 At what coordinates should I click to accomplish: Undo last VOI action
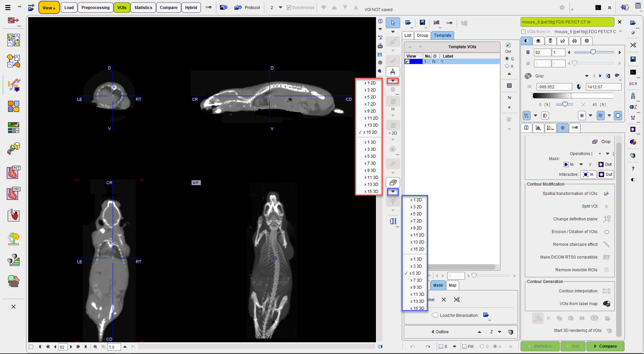coord(413,346)
